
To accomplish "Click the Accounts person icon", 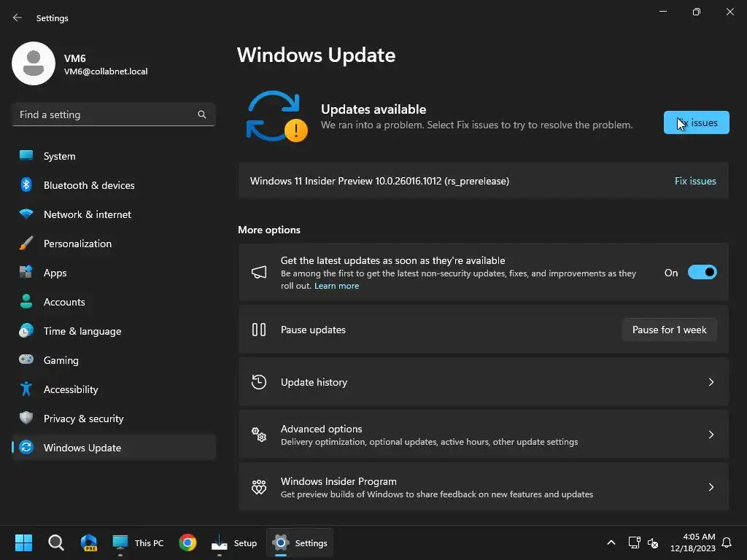I will point(26,301).
